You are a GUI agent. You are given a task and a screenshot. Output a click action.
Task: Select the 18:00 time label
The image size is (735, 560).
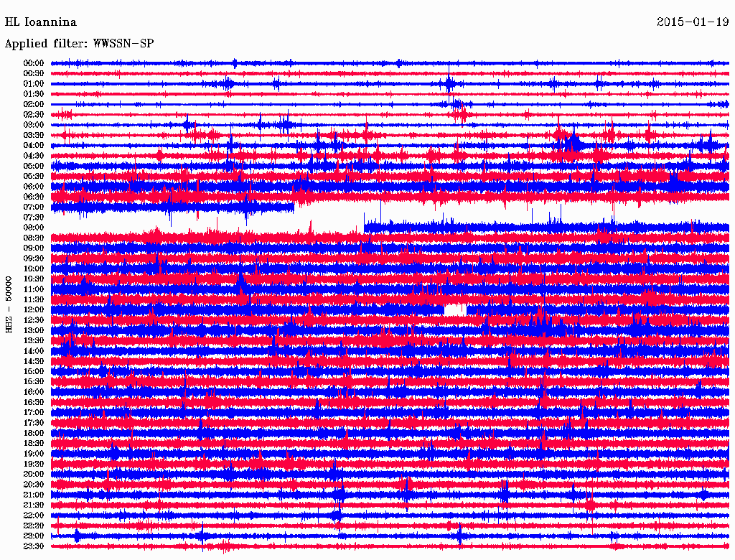coord(34,433)
